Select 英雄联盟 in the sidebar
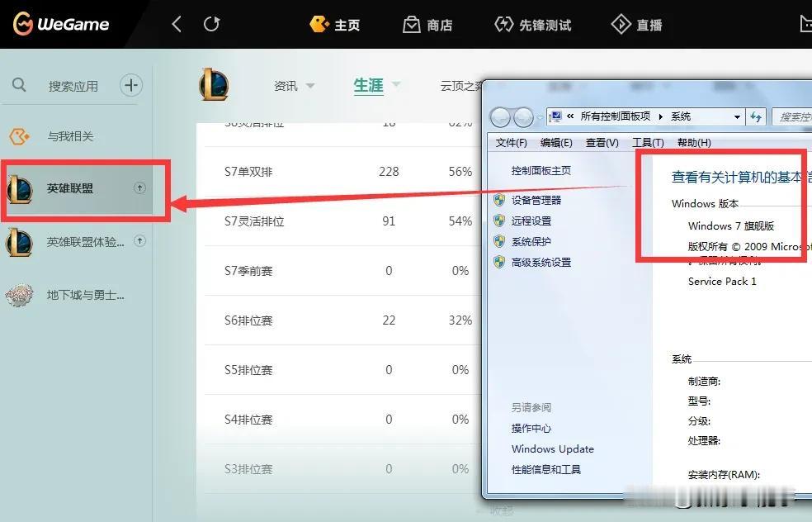 coord(76,188)
